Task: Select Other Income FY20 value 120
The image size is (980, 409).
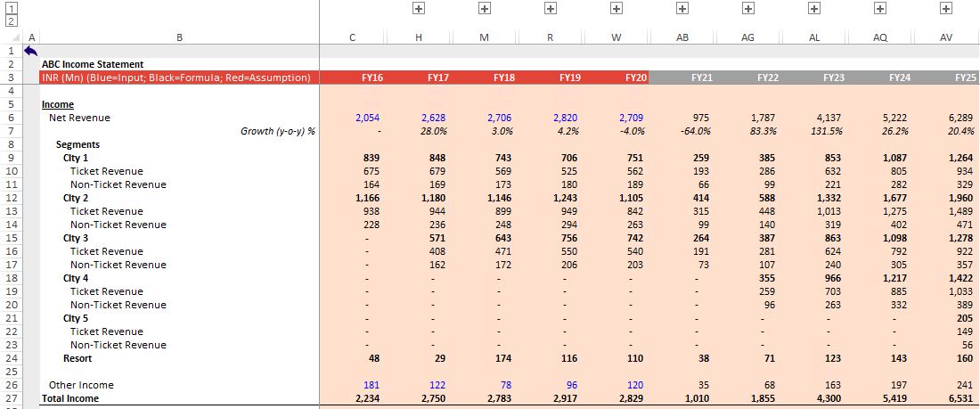Action: pyautogui.click(x=635, y=385)
